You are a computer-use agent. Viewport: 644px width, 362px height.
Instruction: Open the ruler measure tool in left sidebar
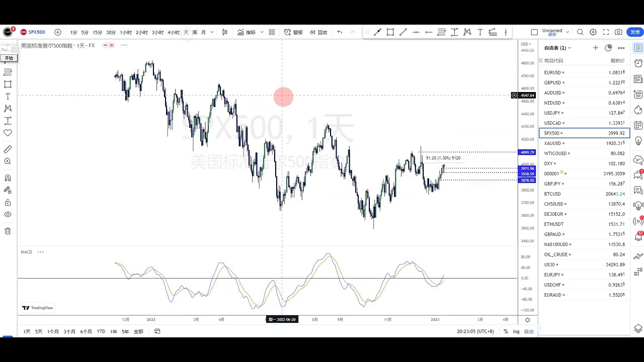point(8,149)
